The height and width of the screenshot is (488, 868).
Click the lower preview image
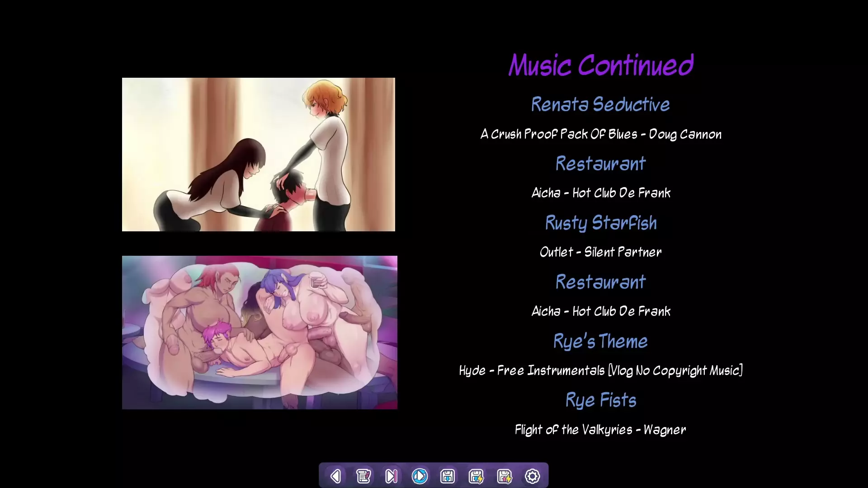[259, 332]
